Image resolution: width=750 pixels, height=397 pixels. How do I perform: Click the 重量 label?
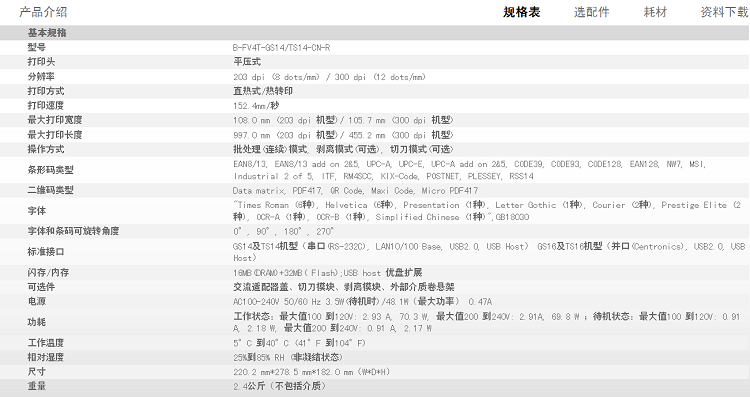(x=37, y=386)
